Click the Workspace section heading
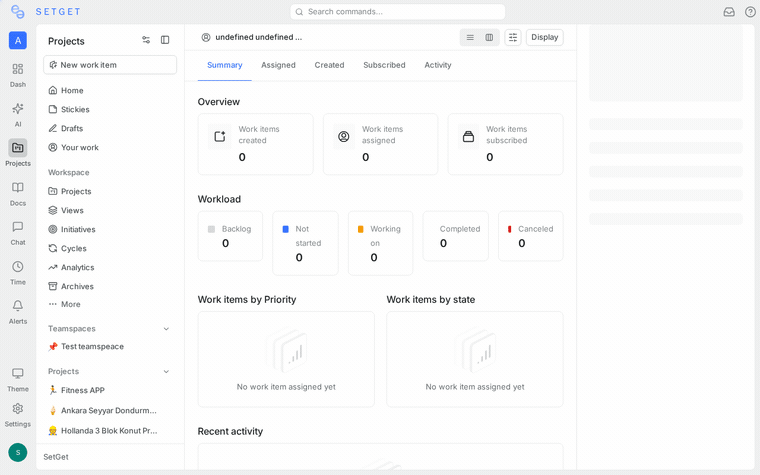The height and width of the screenshot is (475, 760). [x=68, y=173]
